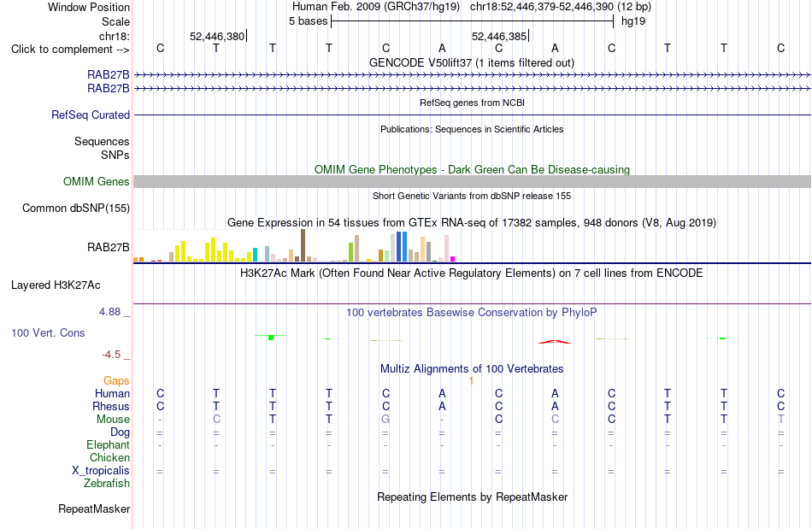Screen dimensions: 812x529
Task: Click the orange '1' gap marker
Action: point(471,381)
